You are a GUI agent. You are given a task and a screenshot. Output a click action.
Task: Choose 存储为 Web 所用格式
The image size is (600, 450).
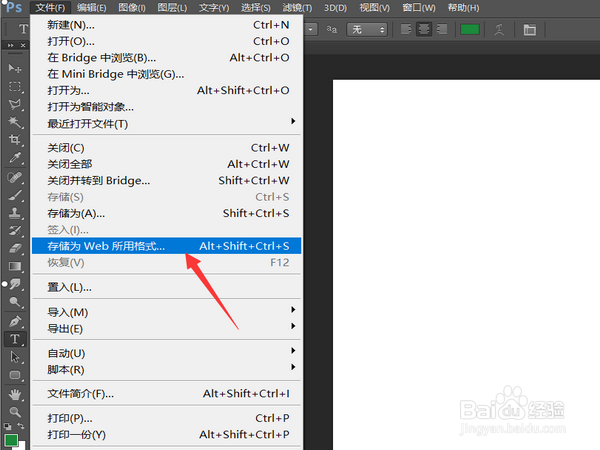tap(166, 246)
